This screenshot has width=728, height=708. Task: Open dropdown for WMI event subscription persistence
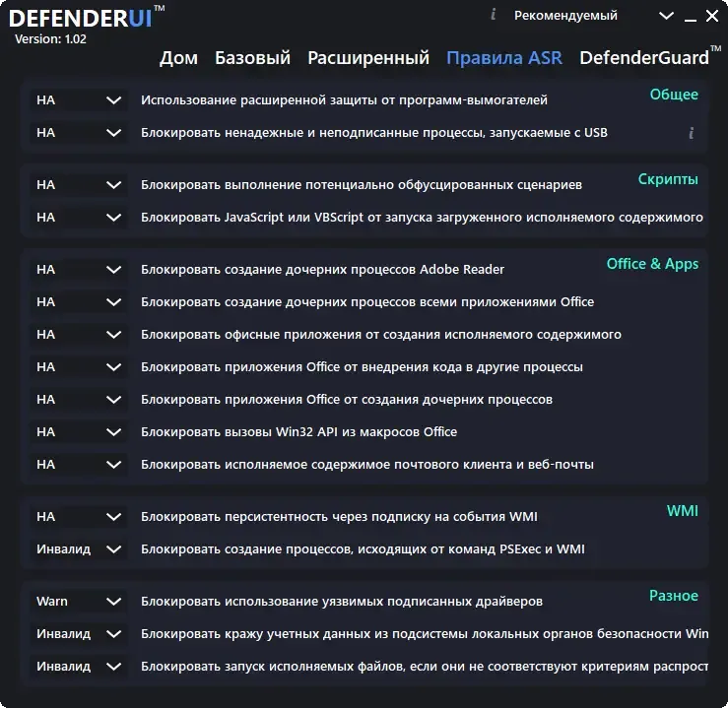79,517
